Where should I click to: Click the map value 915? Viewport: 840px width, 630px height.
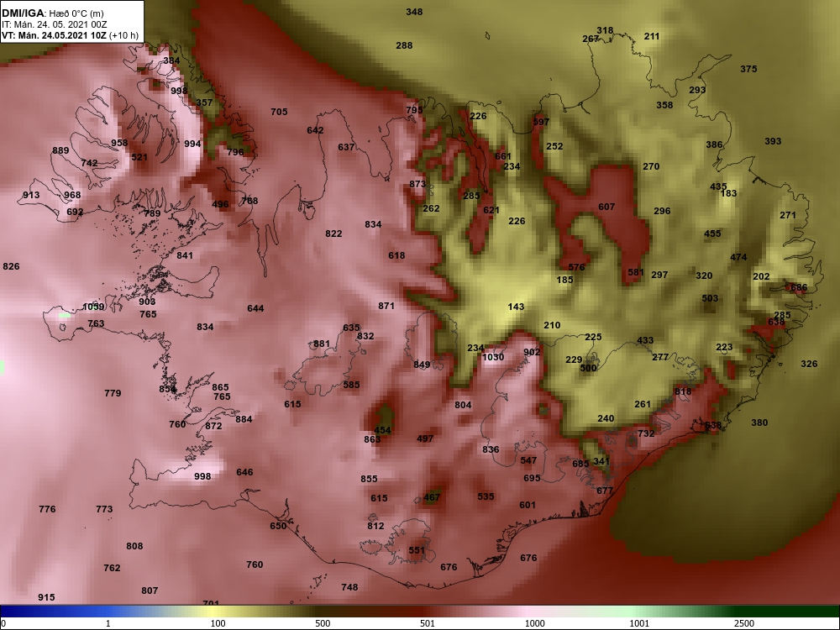coord(46,597)
